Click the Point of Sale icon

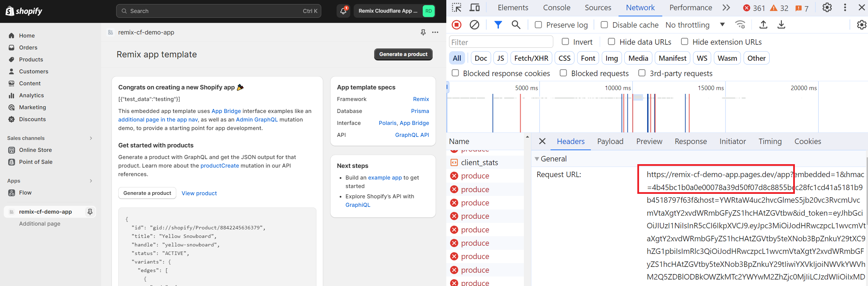tap(12, 162)
